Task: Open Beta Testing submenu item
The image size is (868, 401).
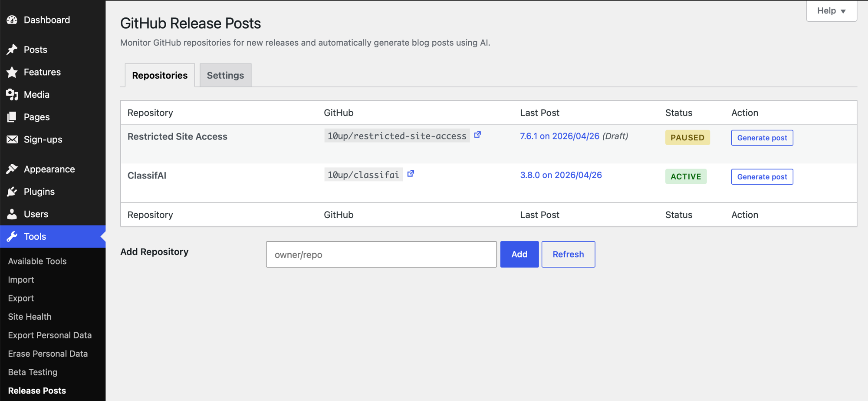Action: [33, 372]
